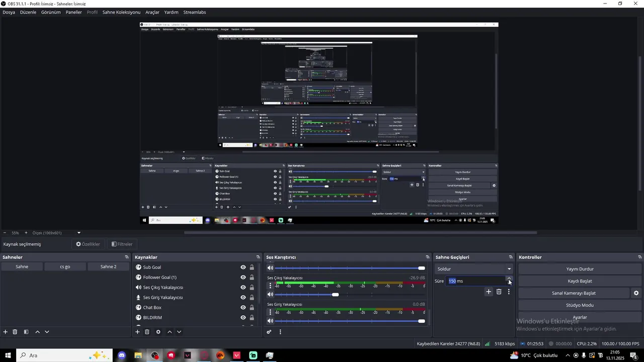
Task: Open source properties gear in Kaynaklar toolbar
Action: tap(158, 332)
